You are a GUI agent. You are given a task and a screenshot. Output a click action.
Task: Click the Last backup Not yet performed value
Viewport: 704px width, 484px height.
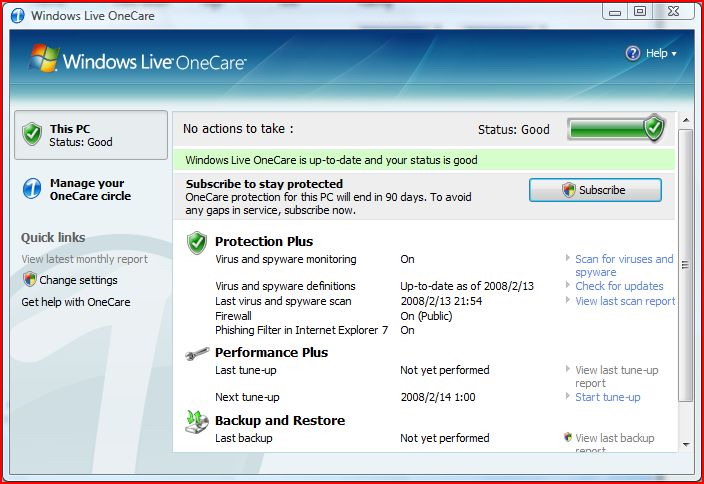click(x=444, y=438)
